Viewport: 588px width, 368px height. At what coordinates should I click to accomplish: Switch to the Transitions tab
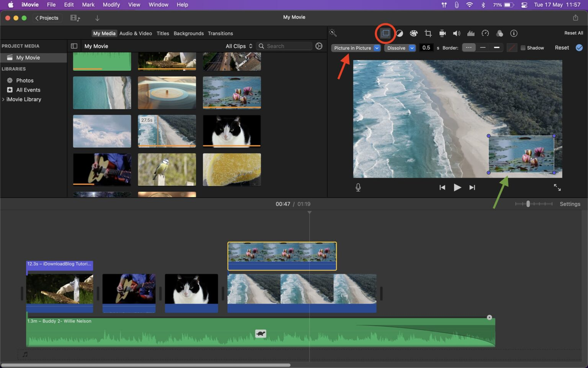[x=220, y=33]
